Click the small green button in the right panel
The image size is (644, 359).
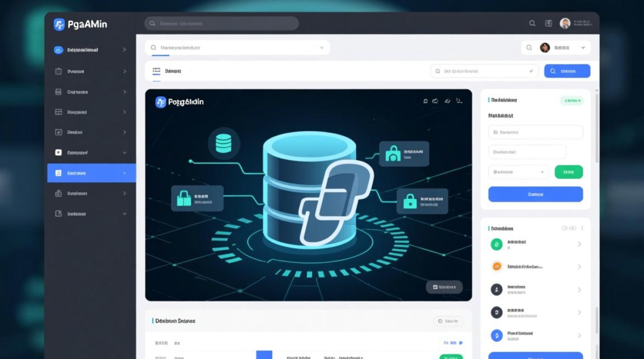click(x=568, y=172)
